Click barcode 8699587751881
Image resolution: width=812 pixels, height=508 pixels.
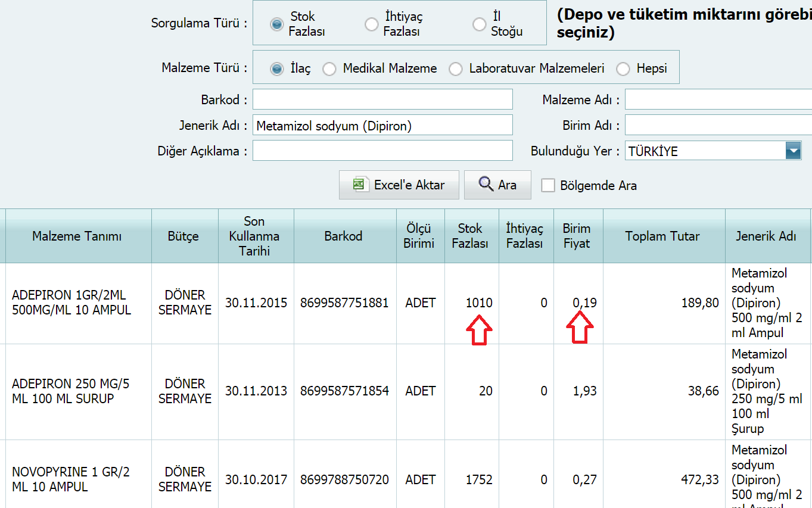344,303
